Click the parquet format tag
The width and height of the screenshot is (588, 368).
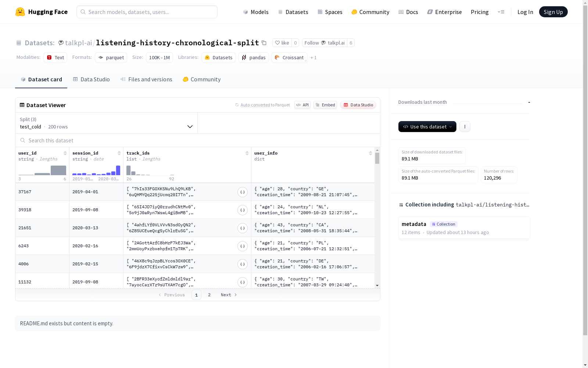point(111,57)
